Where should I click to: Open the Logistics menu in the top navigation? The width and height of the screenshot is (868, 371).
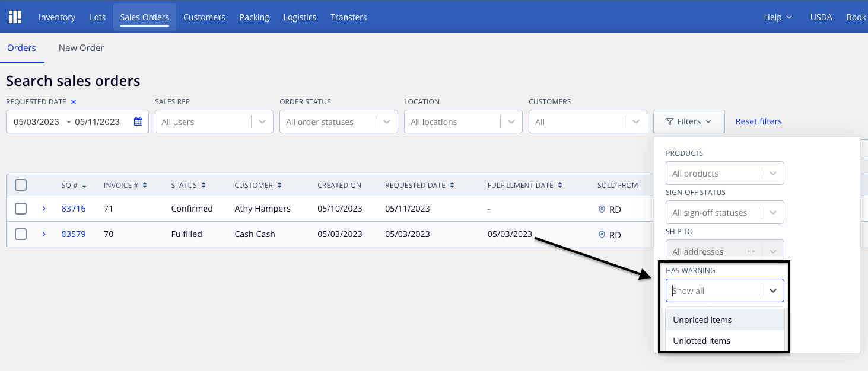click(x=300, y=17)
